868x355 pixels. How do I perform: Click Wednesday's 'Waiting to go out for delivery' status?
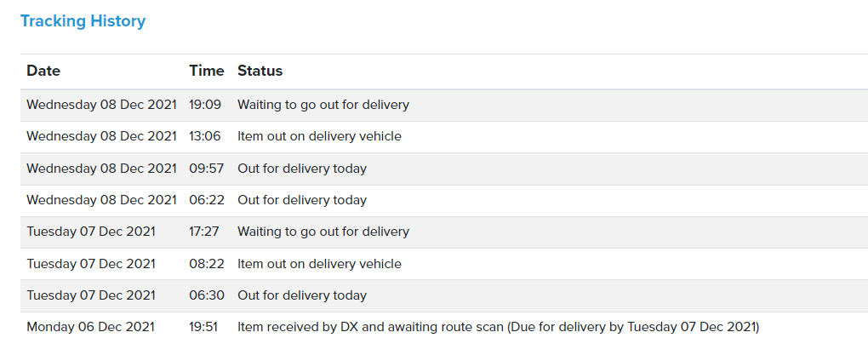click(323, 105)
